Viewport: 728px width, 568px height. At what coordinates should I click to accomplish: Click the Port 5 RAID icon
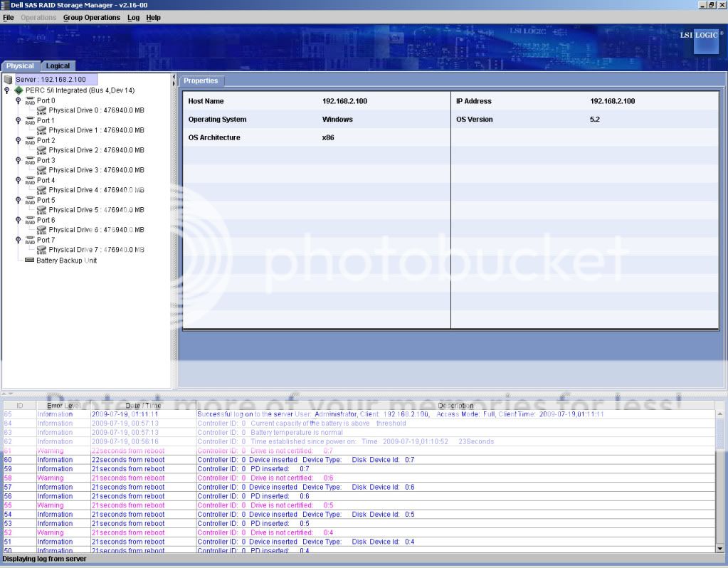30,201
